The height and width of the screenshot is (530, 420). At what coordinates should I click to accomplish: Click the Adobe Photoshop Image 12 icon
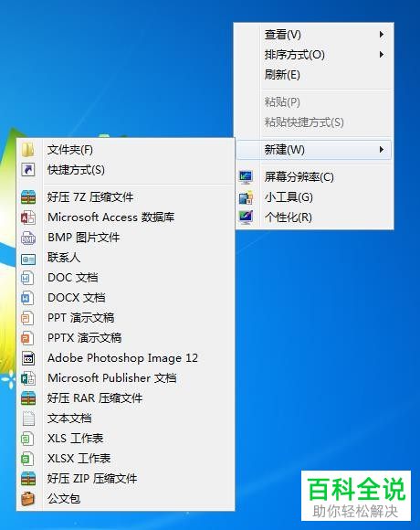[28, 358]
